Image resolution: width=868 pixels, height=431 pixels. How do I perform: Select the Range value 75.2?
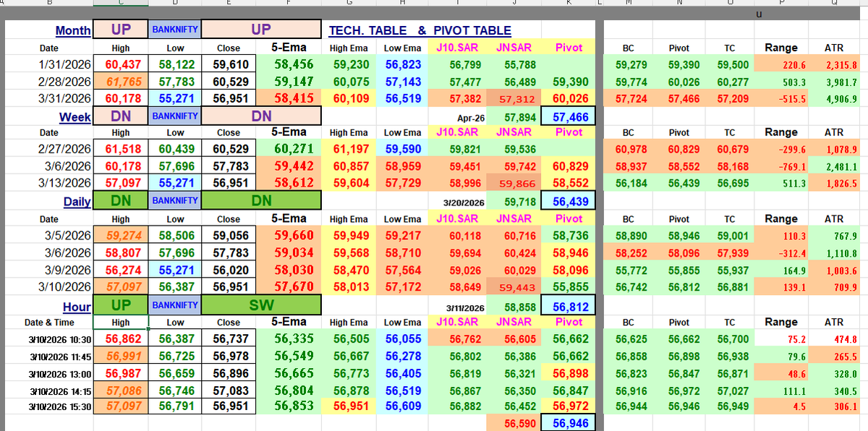(781, 338)
